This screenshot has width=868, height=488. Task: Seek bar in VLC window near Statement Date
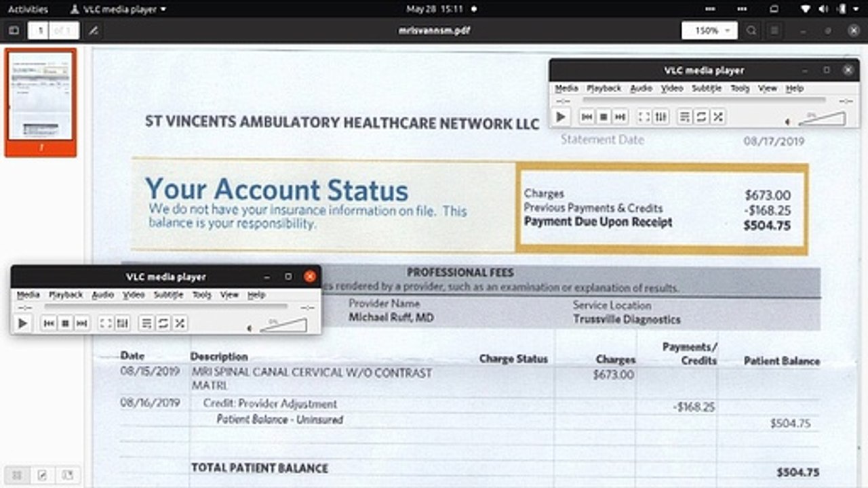point(704,100)
